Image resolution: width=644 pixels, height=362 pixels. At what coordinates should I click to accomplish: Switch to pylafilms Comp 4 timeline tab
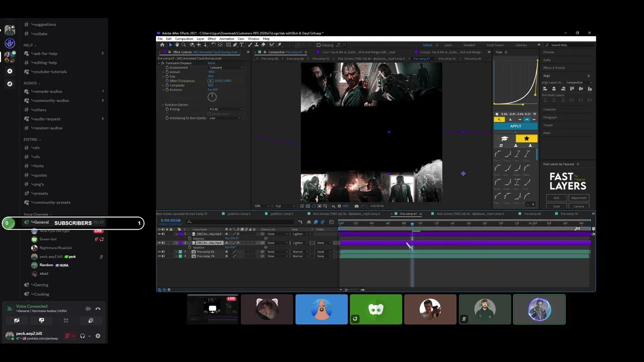point(239,214)
